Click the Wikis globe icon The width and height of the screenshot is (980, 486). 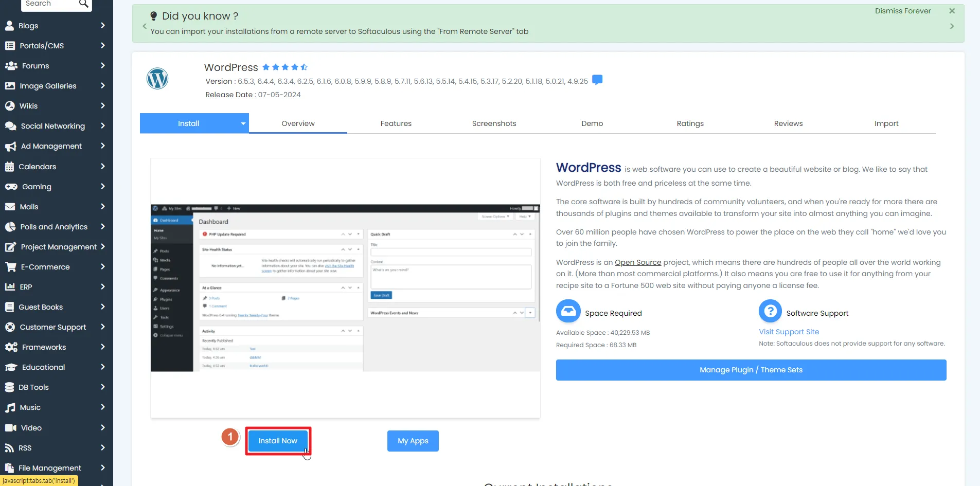pyautogui.click(x=10, y=106)
